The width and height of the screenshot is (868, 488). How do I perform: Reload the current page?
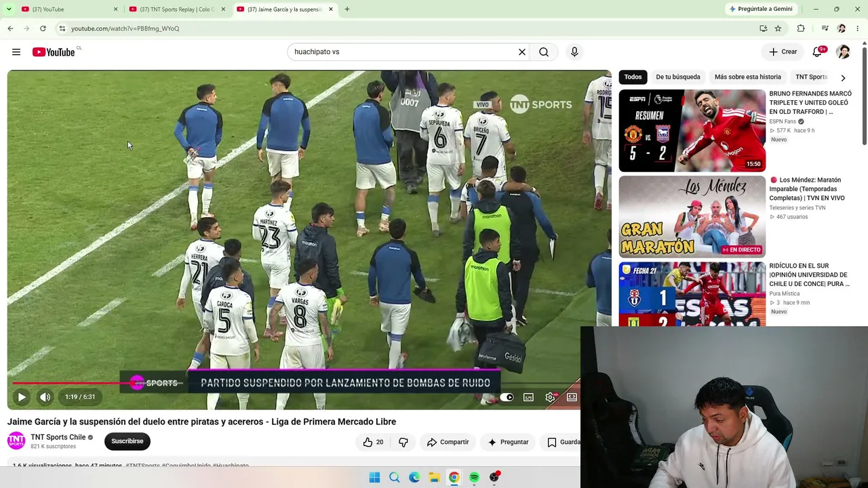(43, 28)
